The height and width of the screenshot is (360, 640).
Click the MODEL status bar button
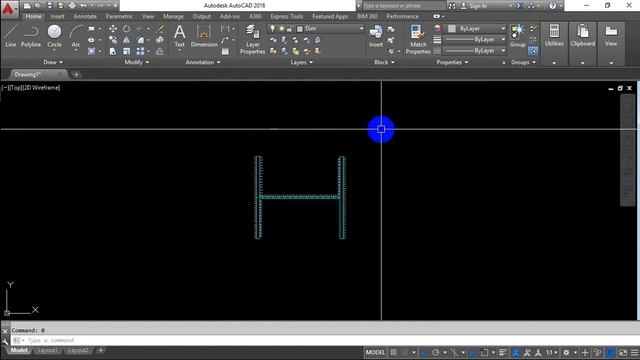[375, 352]
